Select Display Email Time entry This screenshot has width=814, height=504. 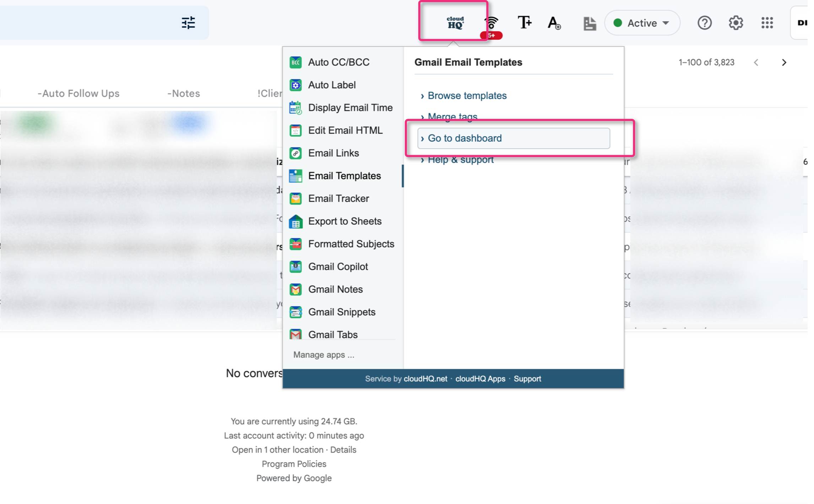click(x=343, y=108)
